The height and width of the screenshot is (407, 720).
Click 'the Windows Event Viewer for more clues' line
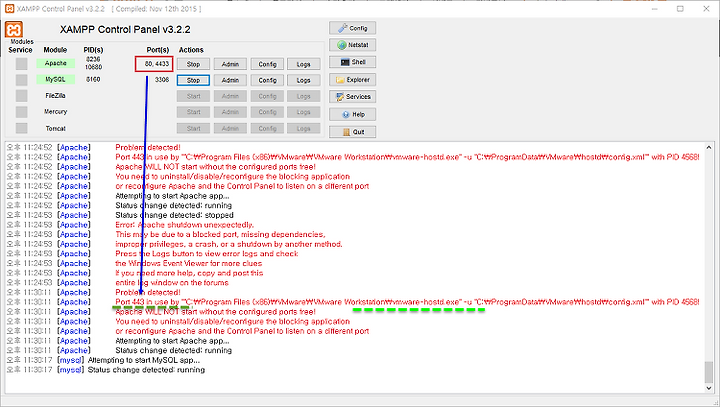188,263
